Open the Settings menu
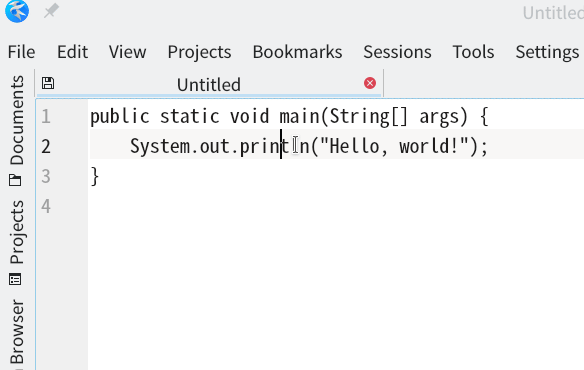Viewport: 584px width, 370px height. tap(547, 52)
